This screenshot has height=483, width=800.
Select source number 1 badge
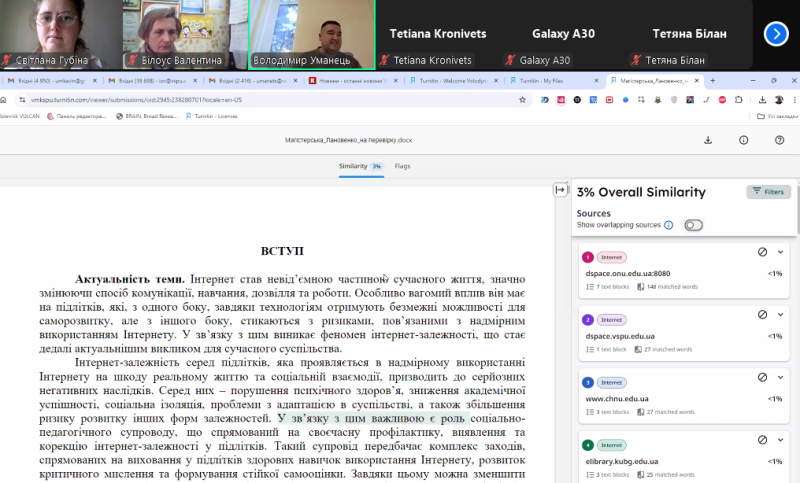coord(588,258)
